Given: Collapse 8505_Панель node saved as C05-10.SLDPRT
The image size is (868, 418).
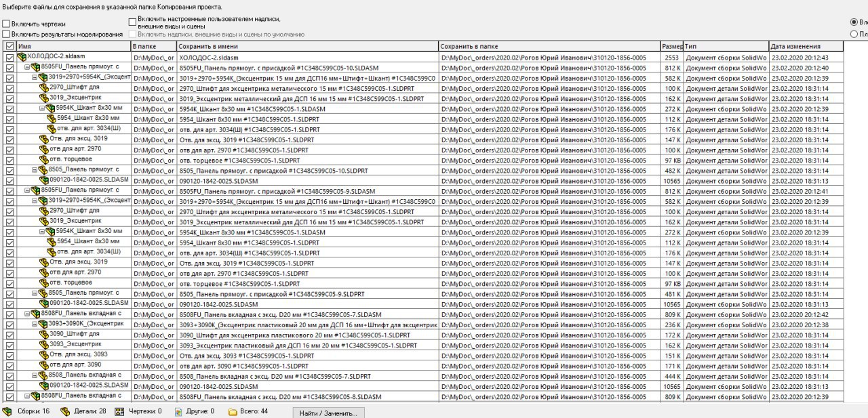Looking at the screenshot, I should [x=35, y=170].
